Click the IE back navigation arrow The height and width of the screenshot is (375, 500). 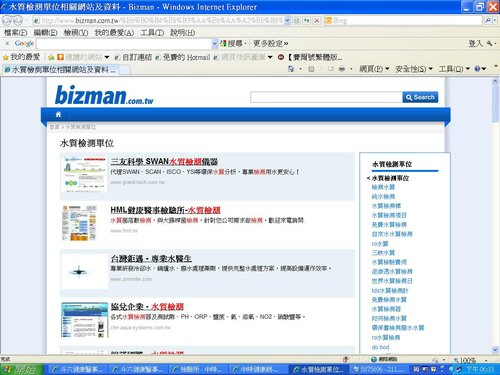click(7, 21)
